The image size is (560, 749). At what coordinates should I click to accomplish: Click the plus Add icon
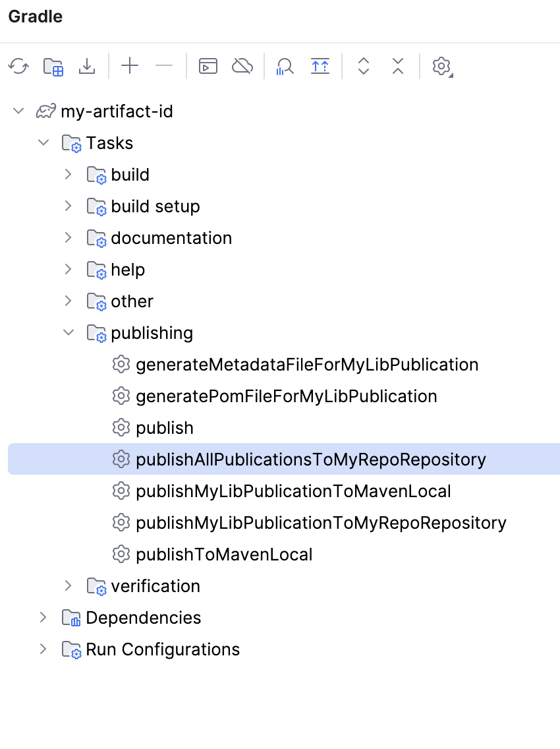(x=130, y=65)
